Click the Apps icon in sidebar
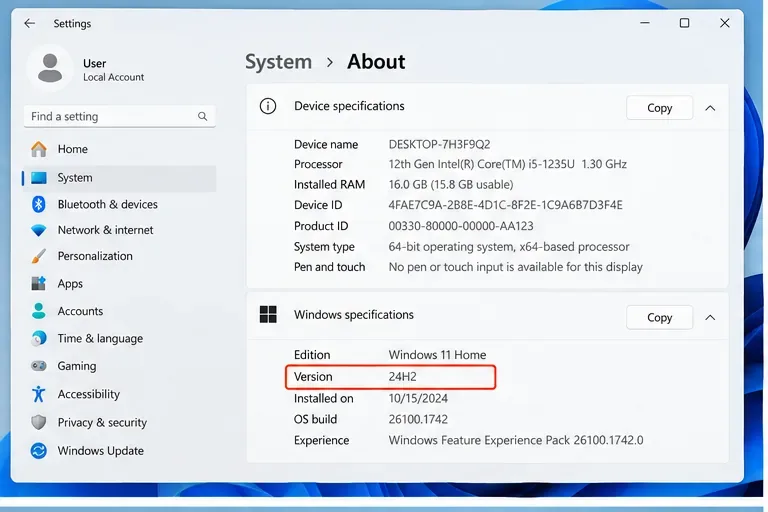 [39, 284]
